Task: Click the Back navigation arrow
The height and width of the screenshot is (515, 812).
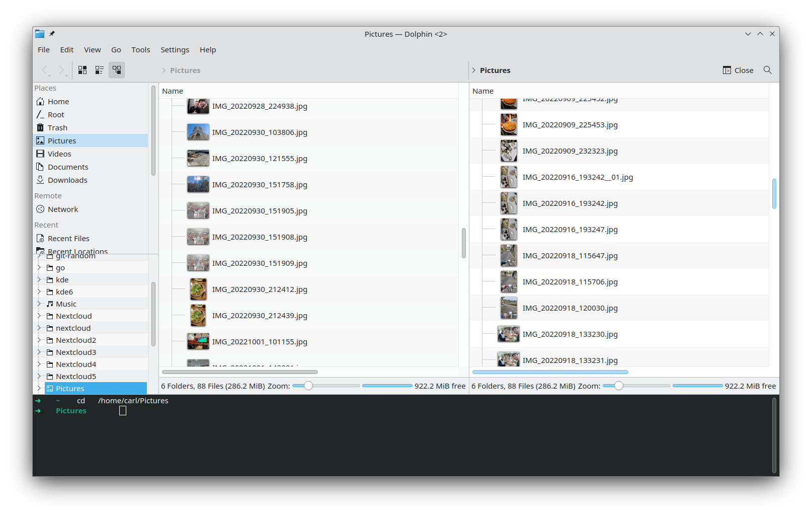Action: [45, 70]
